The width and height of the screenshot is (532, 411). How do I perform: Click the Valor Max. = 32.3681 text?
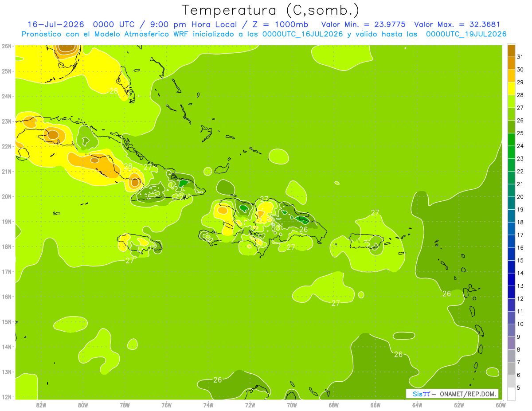tap(457, 24)
